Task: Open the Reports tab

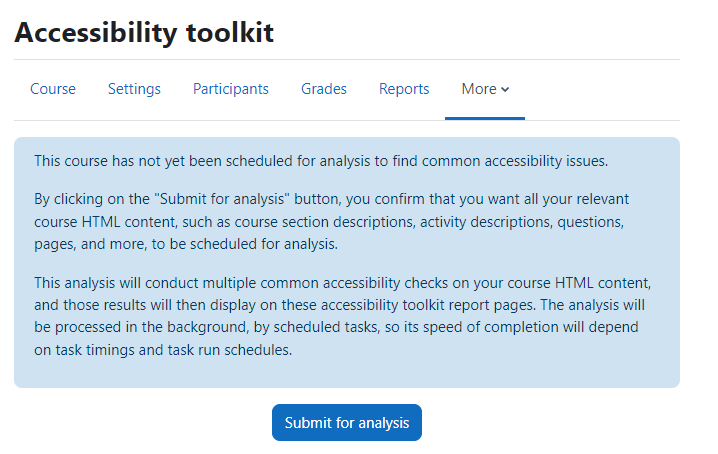Action: click(404, 88)
